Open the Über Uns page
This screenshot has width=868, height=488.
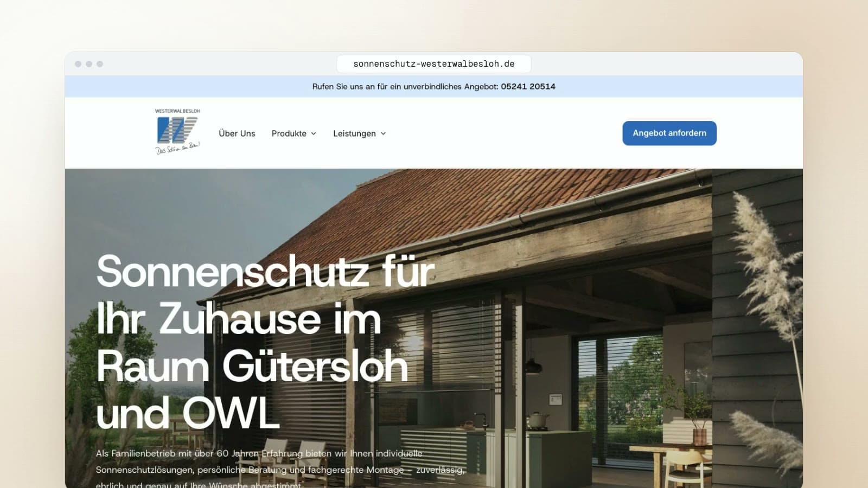[237, 133]
